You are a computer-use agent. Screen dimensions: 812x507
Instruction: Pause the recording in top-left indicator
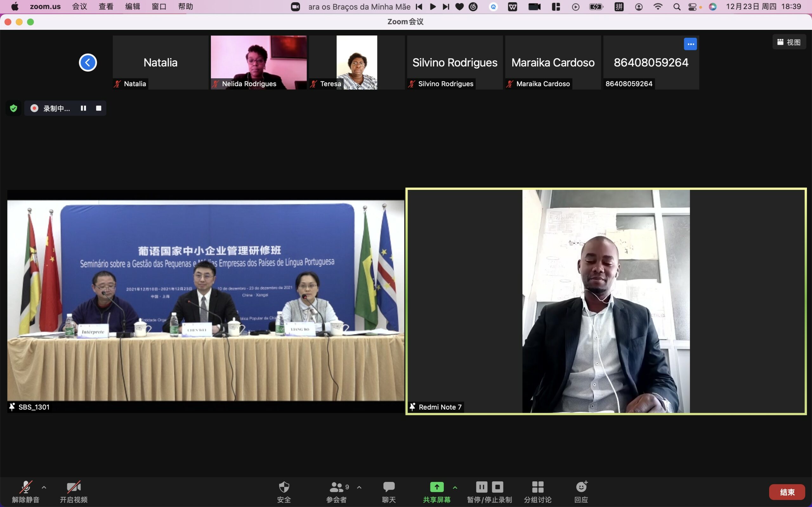pos(83,108)
